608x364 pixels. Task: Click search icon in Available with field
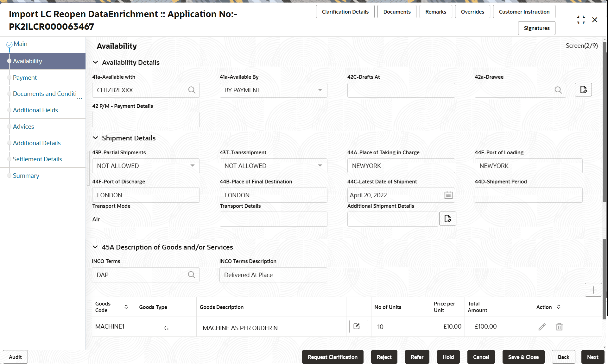click(192, 90)
